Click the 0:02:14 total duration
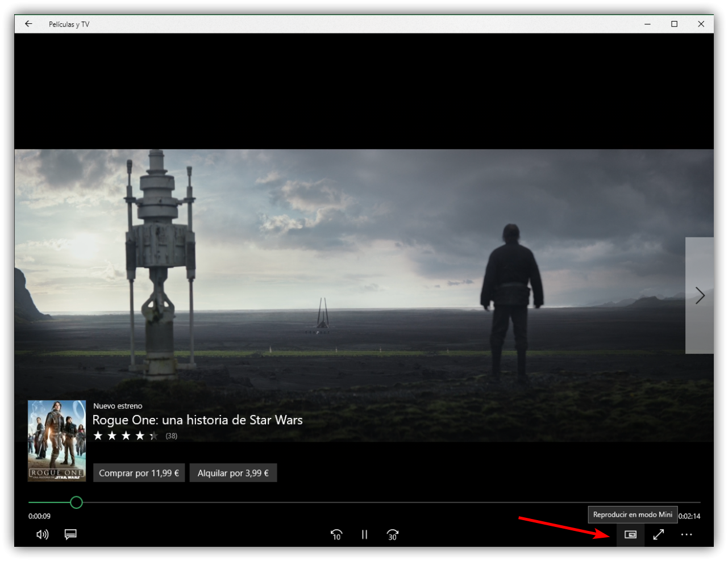Screen dimensions: 728x561 coord(689,516)
